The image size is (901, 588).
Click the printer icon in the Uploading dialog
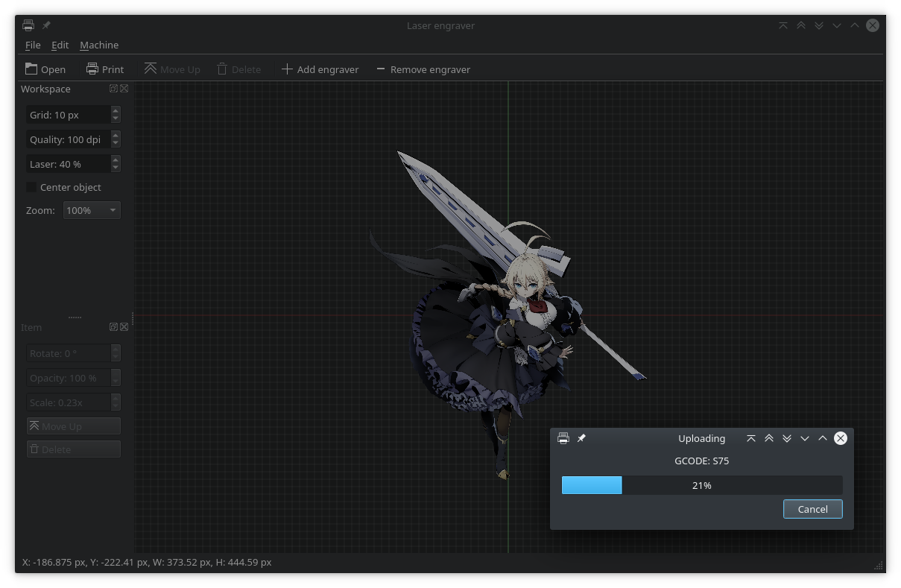(x=563, y=438)
